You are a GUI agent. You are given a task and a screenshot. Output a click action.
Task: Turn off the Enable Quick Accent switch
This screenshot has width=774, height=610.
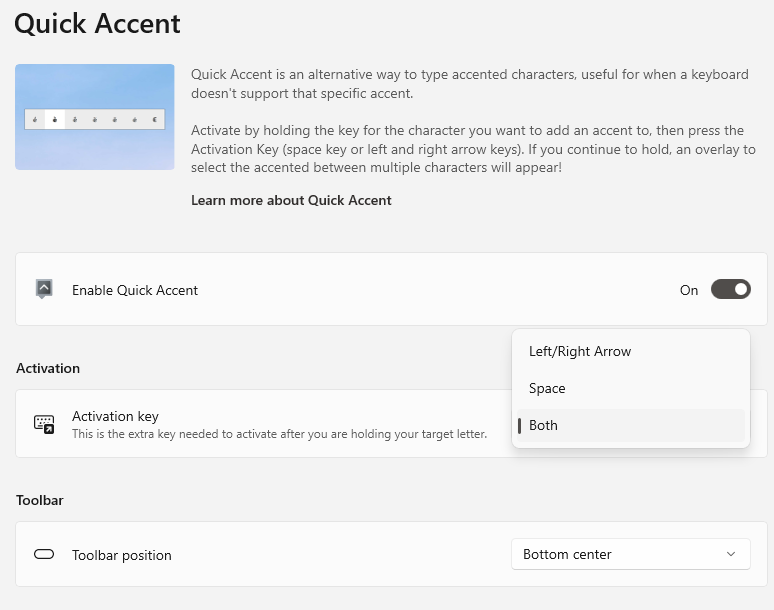(x=730, y=290)
